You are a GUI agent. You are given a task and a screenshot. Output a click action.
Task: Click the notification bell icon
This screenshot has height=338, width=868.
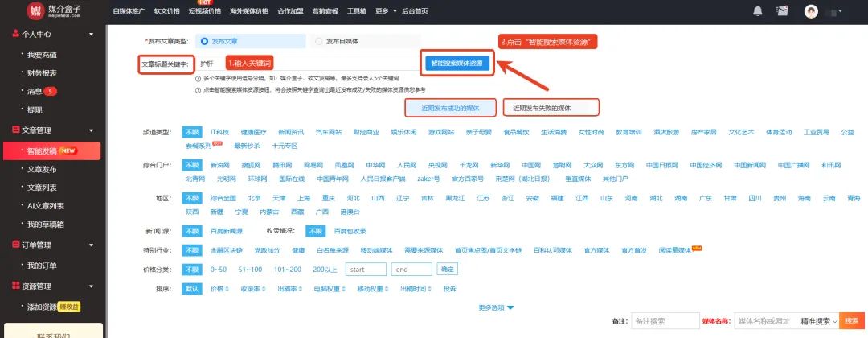[x=757, y=11]
